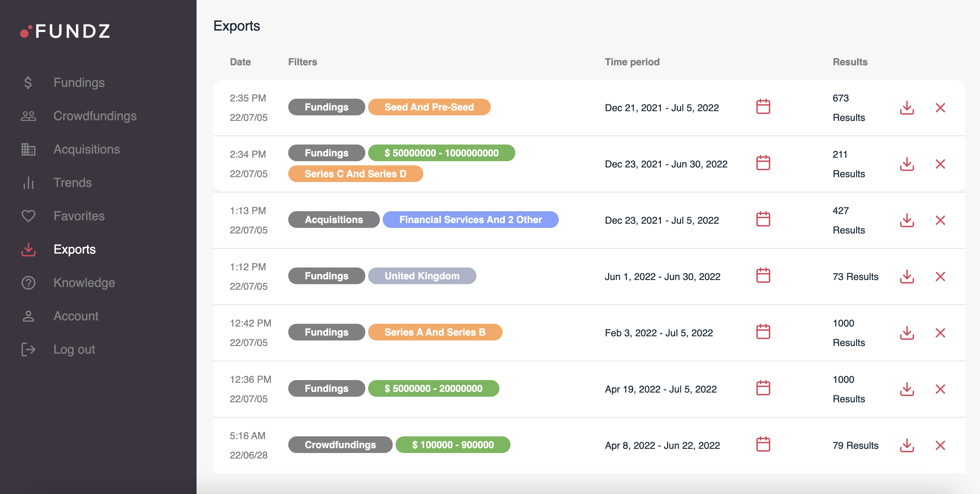Screen dimensions: 980x494
Task: Open Fundings in the sidebar
Action: coord(79,83)
